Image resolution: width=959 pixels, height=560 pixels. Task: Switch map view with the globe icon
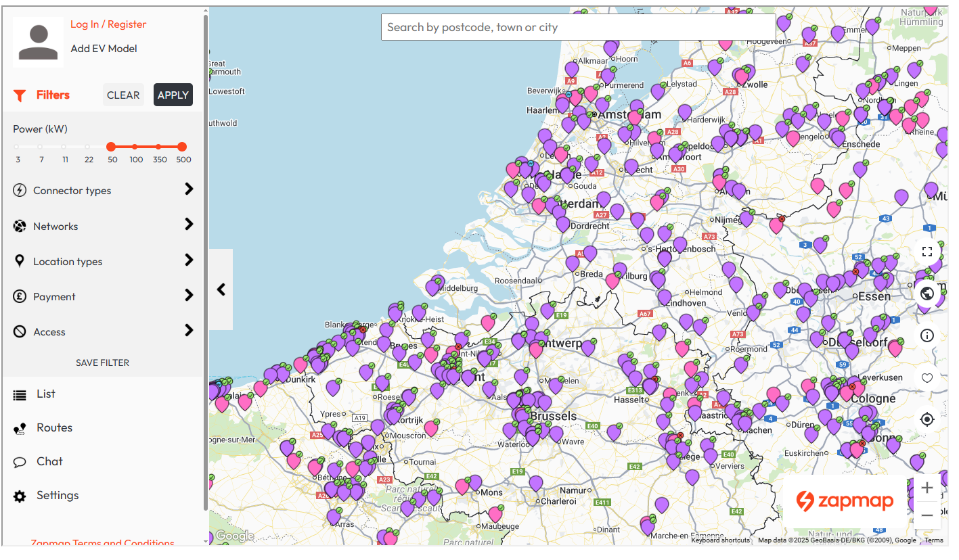coord(927,294)
